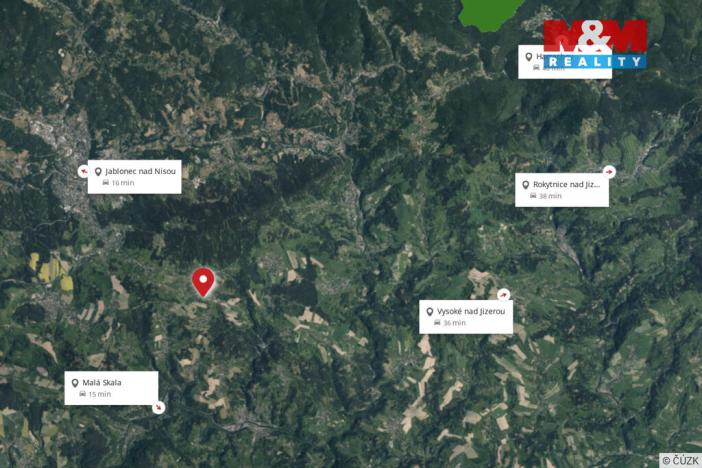Click the red property location pin

(x=203, y=282)
